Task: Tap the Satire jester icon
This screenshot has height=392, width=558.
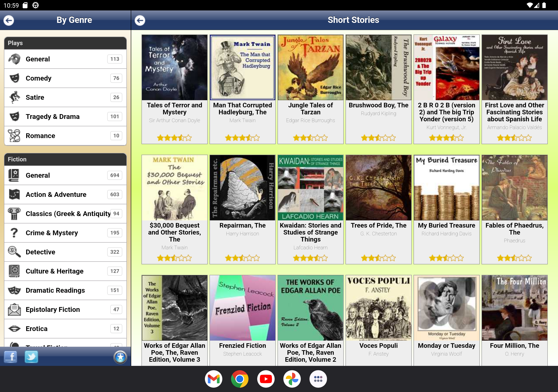Action: (14, 97)
